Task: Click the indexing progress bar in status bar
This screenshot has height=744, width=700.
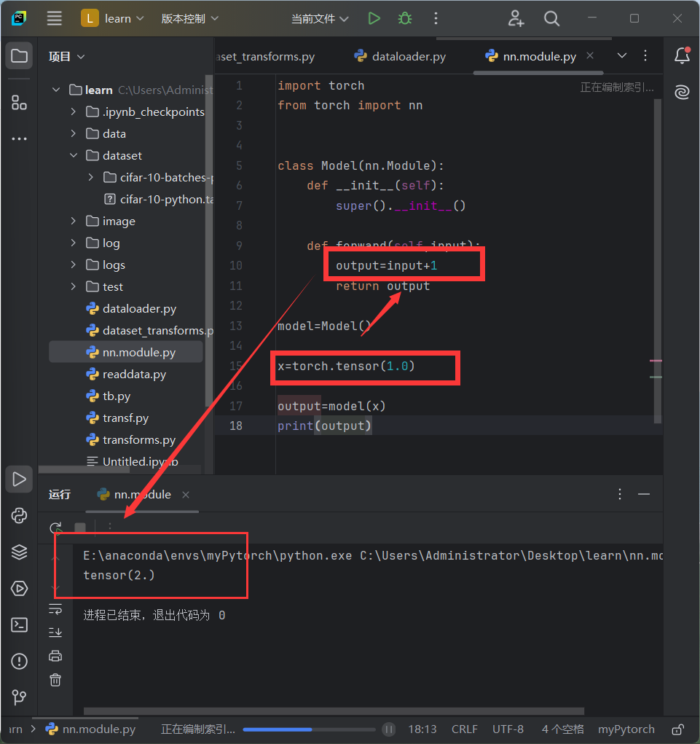Action: tap(310, 729)
